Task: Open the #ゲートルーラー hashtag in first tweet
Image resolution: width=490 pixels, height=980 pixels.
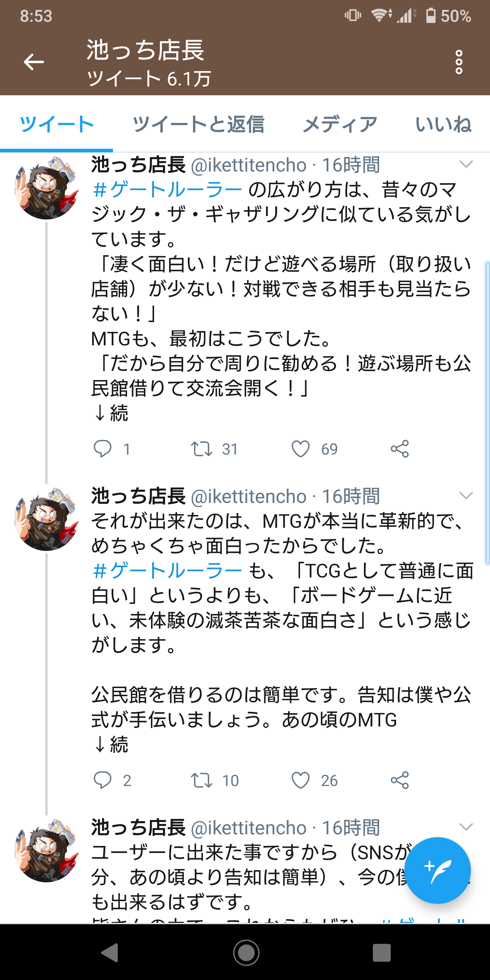Action: (x=167, y=190)
